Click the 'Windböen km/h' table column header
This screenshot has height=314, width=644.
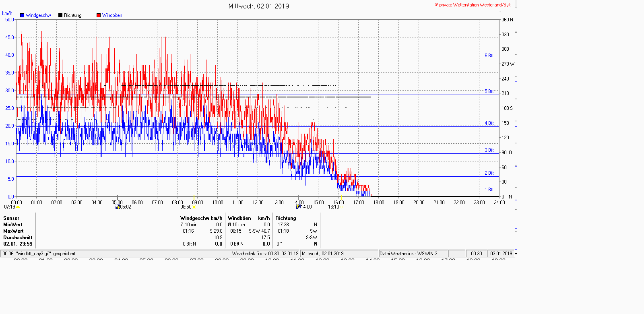249,218
